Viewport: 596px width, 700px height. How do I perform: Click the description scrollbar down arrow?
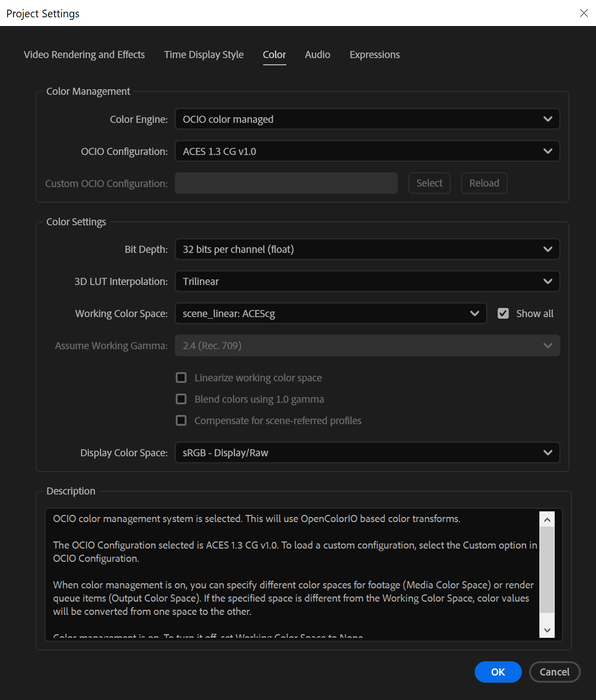coord(547,630)
